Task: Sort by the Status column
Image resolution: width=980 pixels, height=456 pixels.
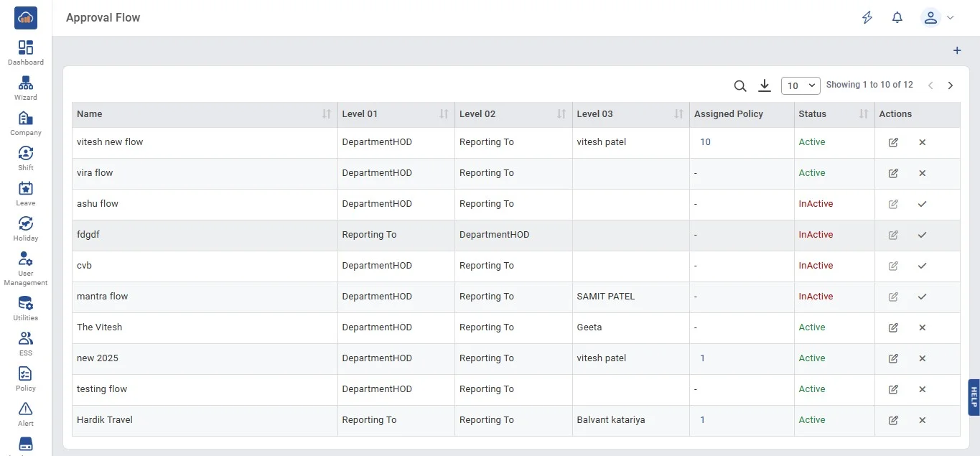Action: tap(864, 114)
